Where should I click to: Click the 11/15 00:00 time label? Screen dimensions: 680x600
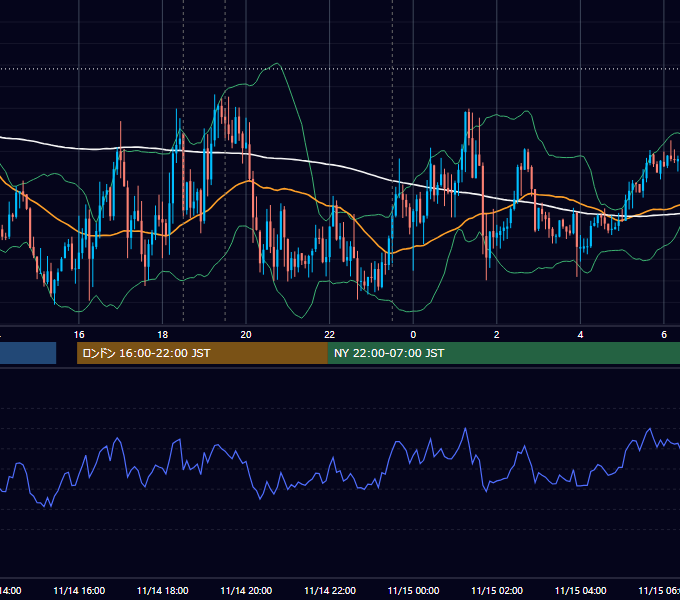tap(413, 590)
